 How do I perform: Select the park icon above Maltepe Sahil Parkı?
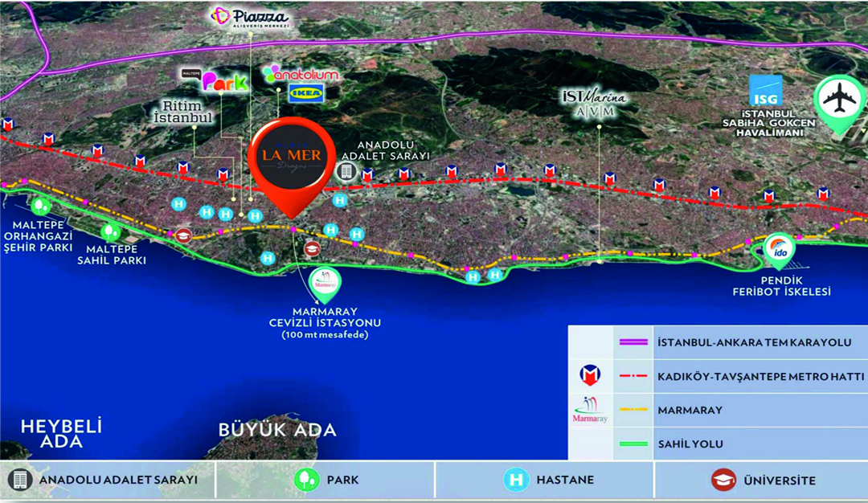pos(111,232)
